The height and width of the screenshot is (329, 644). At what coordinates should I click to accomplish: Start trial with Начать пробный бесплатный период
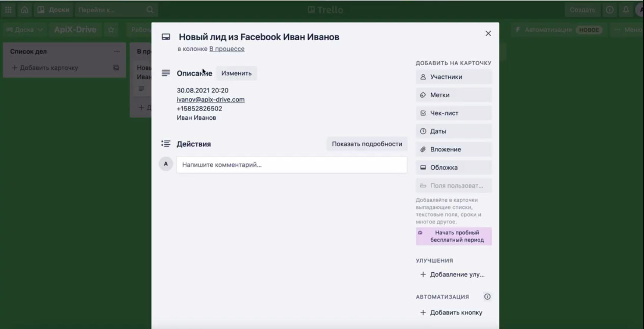(x=454, y=236)
